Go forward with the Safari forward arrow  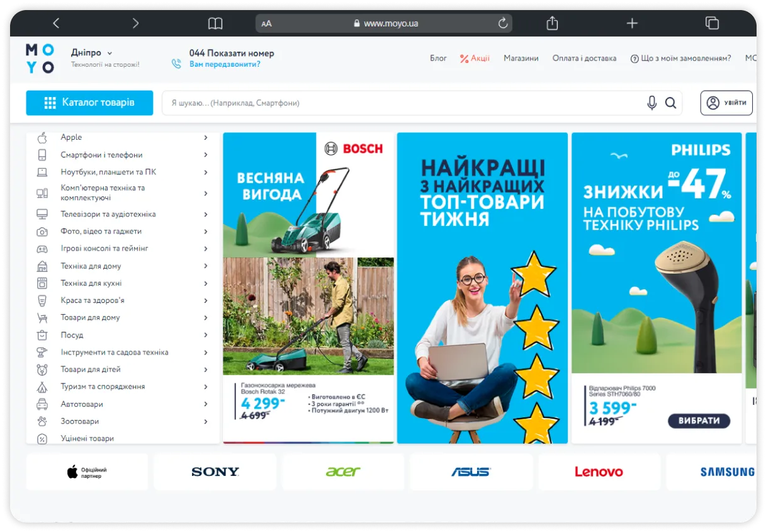(x=135, y=23)
